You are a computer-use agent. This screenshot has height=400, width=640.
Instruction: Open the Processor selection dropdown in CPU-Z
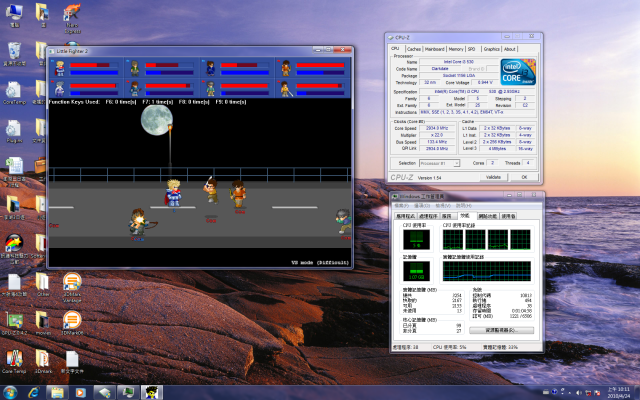click(x=439, y=163)
